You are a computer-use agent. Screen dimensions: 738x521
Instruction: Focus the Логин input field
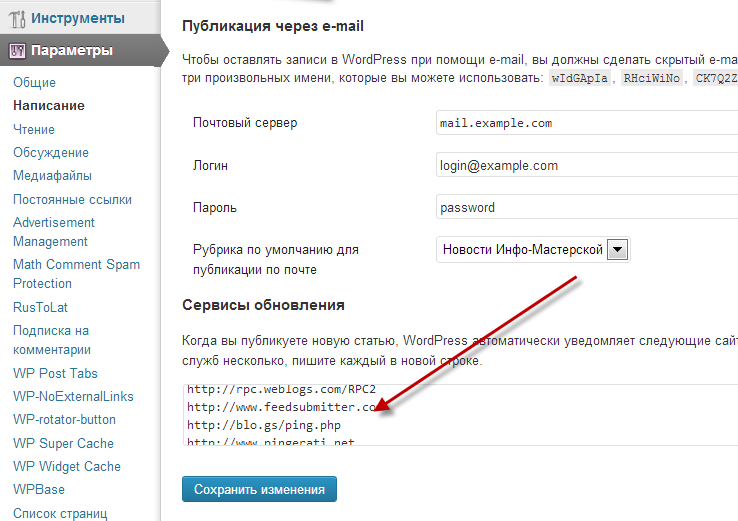586,165
